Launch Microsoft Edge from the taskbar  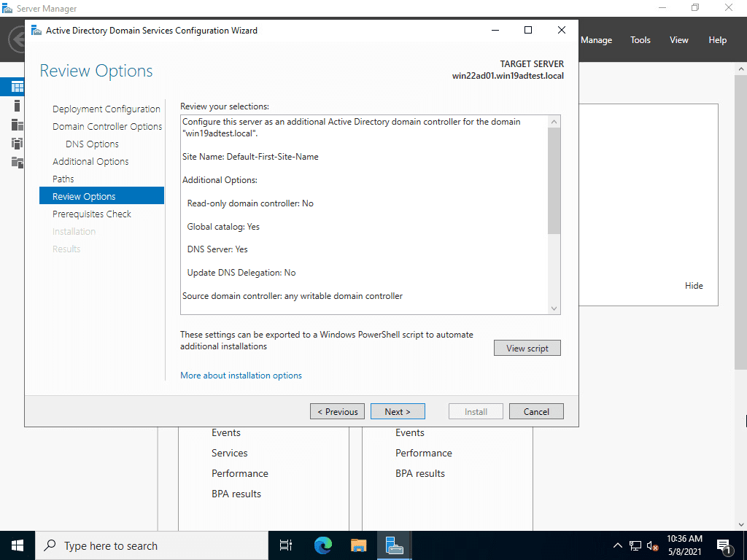[x=322, y=545]
